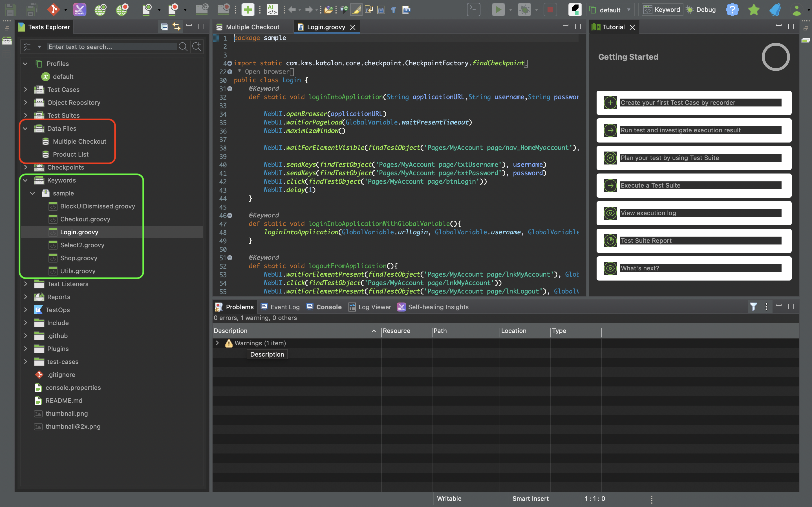Image resolution: width=812 pixels, height=507 pixels.
Task: Select Shop.groovy under the sample keywords
Action: point(79,258)
